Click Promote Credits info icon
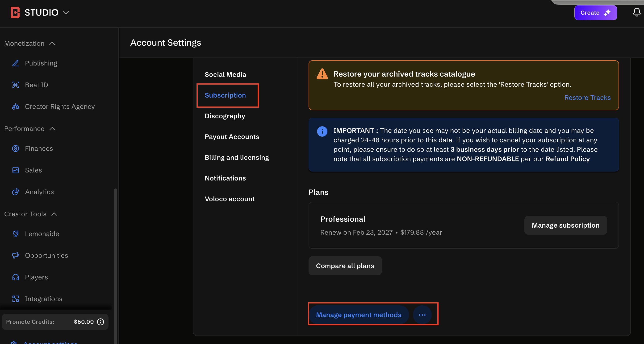644x344 pixels. [100, 322]
